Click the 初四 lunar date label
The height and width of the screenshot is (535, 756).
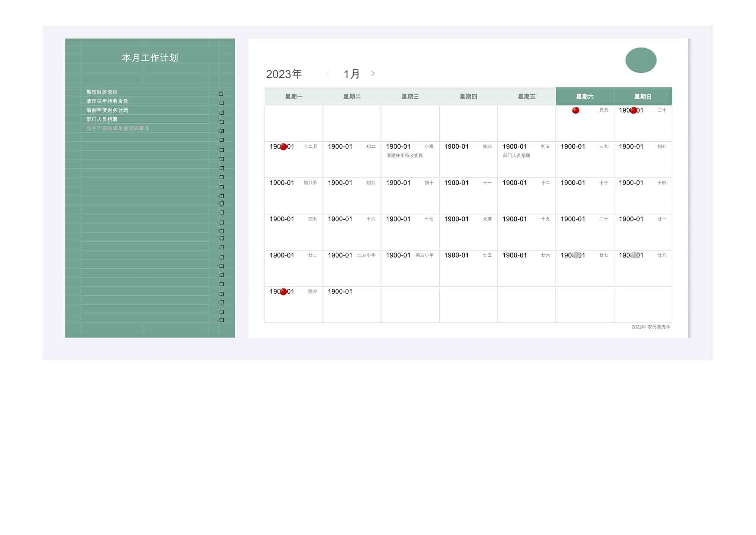[x=487, y=146]
